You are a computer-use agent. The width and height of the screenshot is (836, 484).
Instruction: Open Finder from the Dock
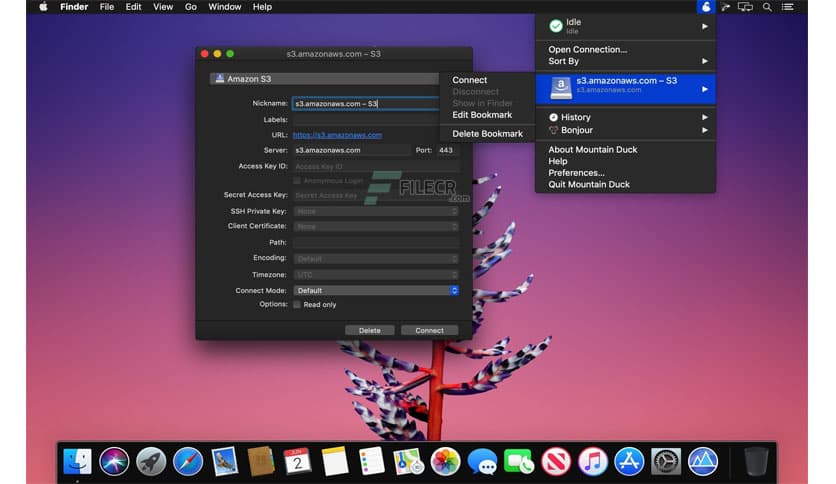[x=77, y=461]
